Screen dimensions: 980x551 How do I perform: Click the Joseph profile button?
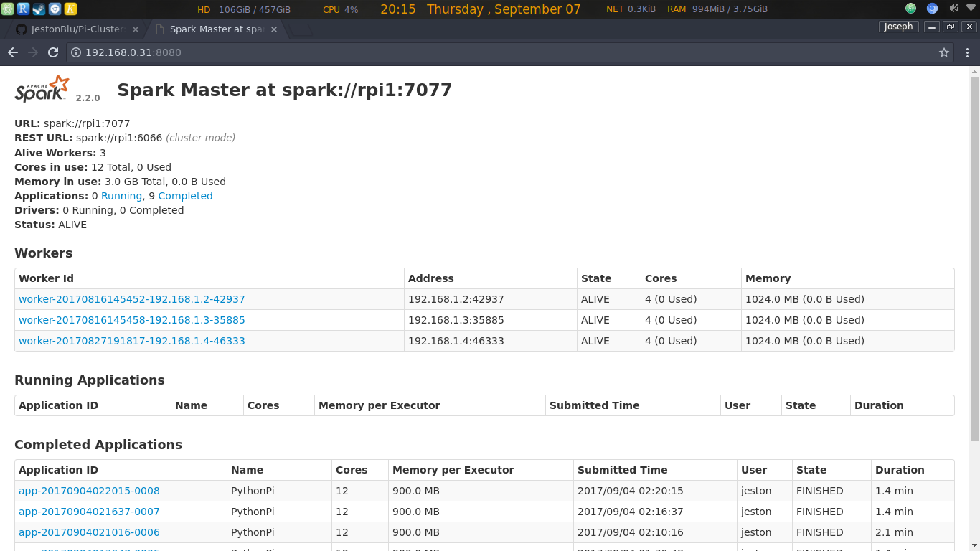pos(898,27)
